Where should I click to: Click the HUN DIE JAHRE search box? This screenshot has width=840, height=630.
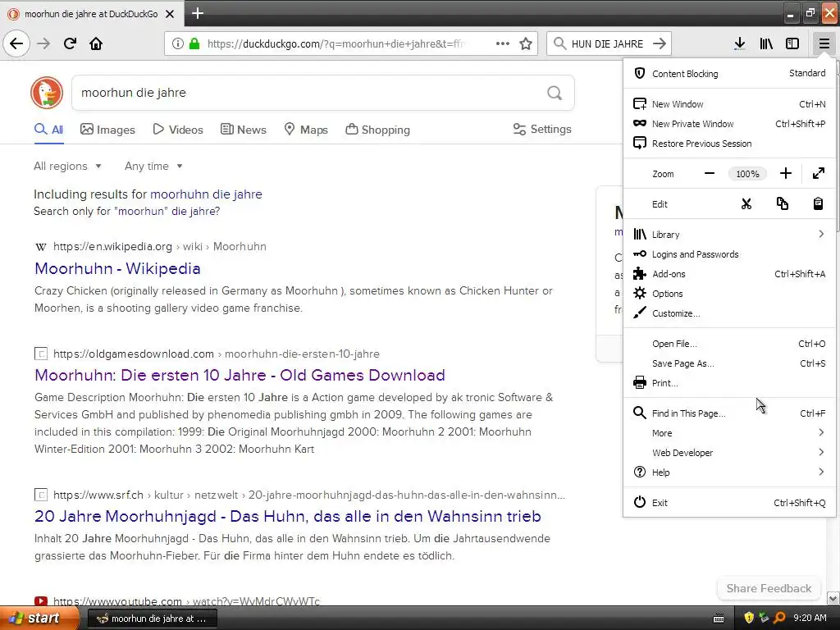[607, 43]
